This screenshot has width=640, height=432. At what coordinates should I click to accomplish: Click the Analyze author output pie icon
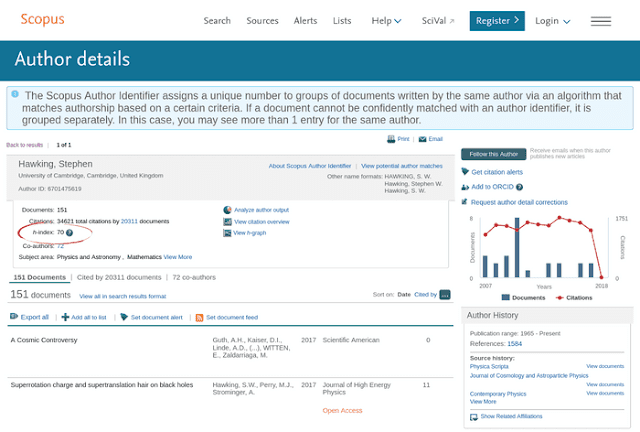(x=227, y=210)
